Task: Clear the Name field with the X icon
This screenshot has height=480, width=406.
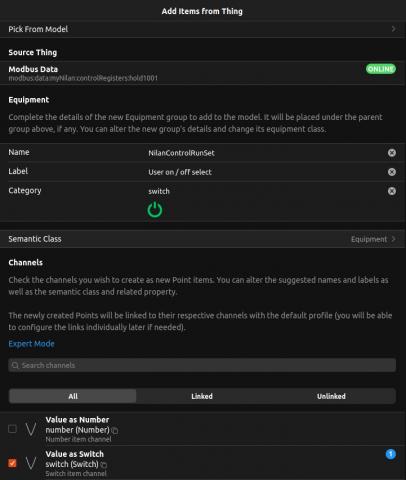Action: [x=392, y=153]
